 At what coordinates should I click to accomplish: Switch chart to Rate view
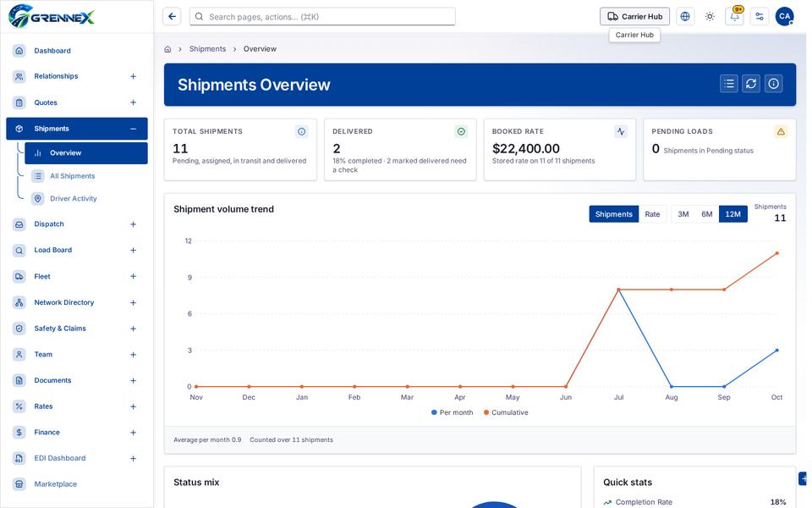(652, 214)
